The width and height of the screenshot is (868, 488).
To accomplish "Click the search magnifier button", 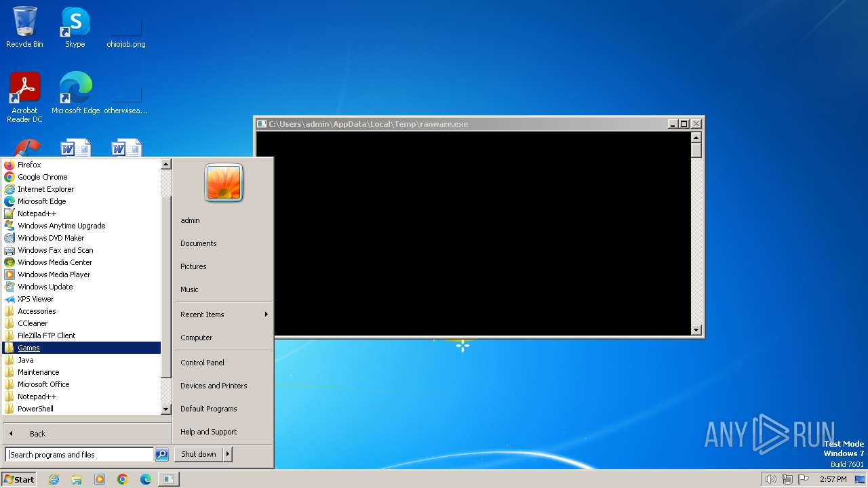I will coord(161,455).
